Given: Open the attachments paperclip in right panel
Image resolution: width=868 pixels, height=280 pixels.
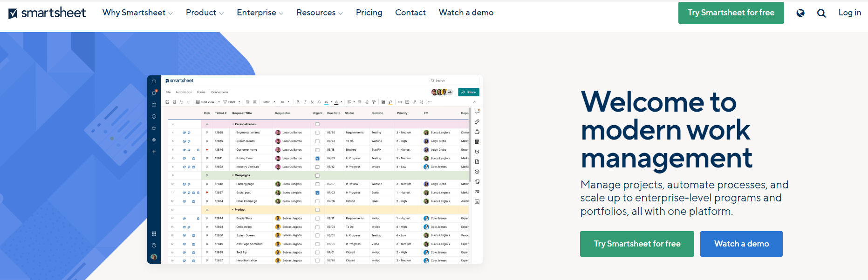Looking at the screenshot, I should click(x=477, y=122).
